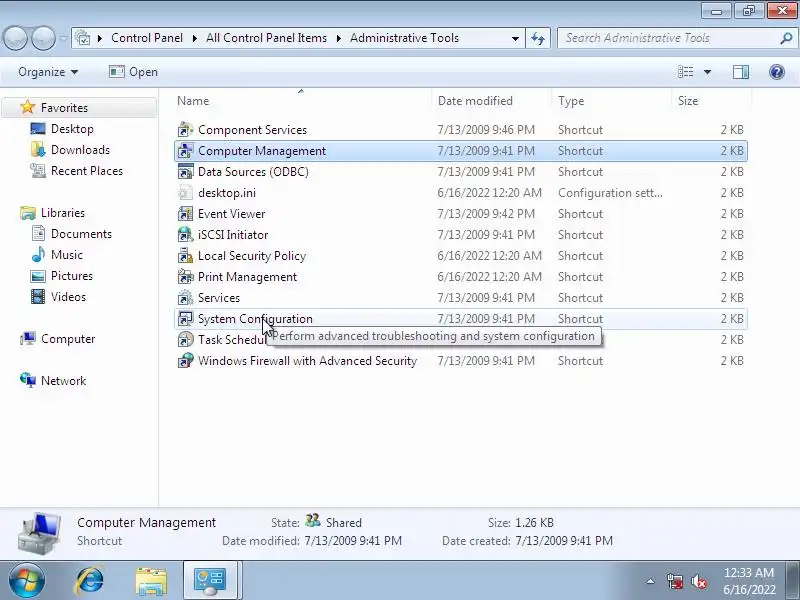Viewport: 800px width, 600px height.
Task: Select the Libraries group header
Action: pos(62,213)
